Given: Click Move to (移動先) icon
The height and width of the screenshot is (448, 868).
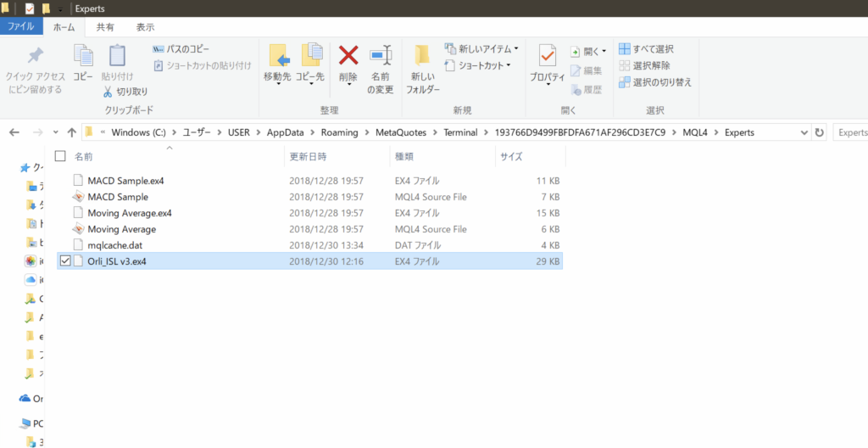Looking at the screenshot, I should click(x=277, y=57).
